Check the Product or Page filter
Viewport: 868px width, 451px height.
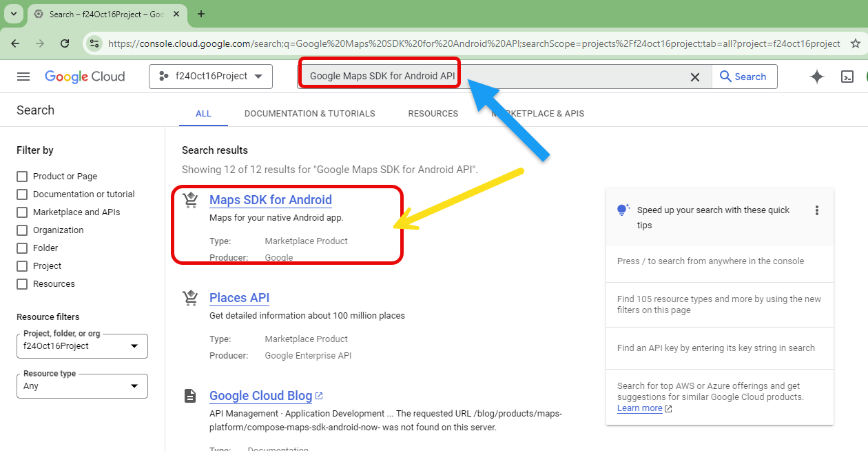[x=22, y=177]
